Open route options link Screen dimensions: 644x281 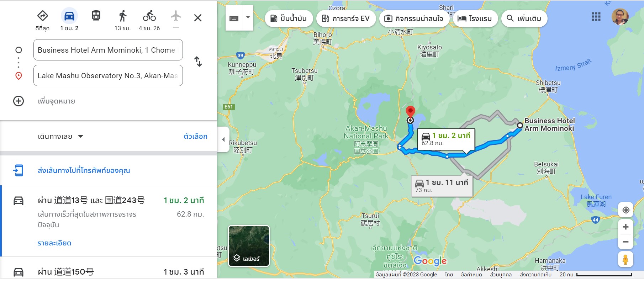[195, 136]
